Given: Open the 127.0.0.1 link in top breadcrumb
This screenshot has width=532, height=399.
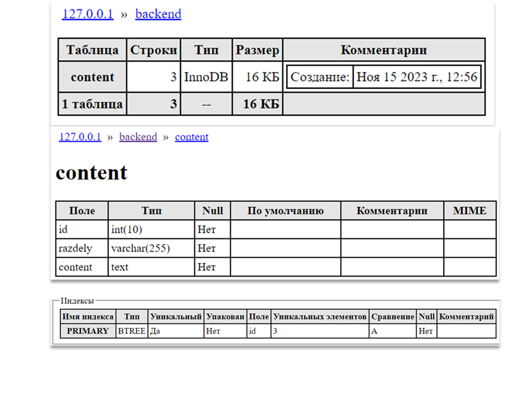Looking at the screenshot, I should point(88,14).
